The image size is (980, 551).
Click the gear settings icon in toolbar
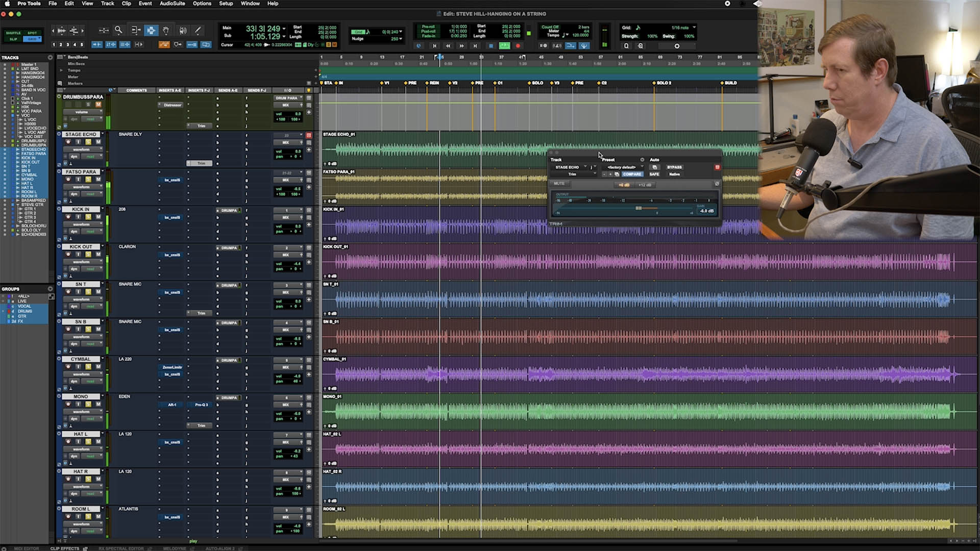pyautogui.click(x=677, y=46)
